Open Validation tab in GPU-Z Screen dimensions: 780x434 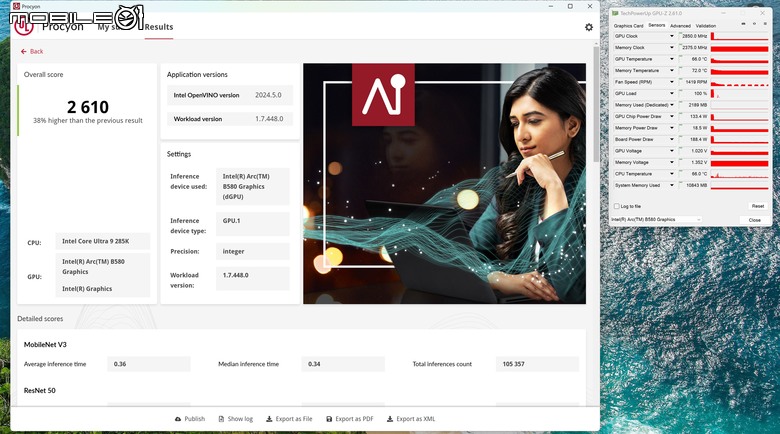(x=705, y=25)
